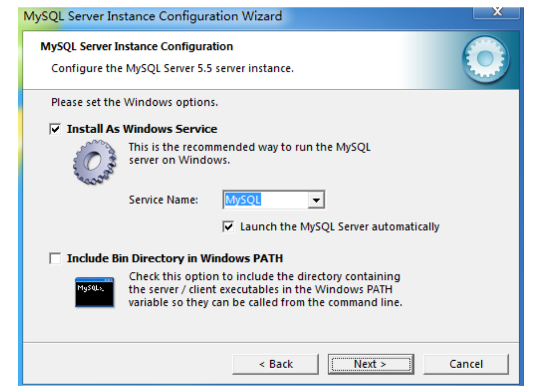Click the MySQL Service Name text field
Screen dimensions: 541x392
tap(266, 200)
